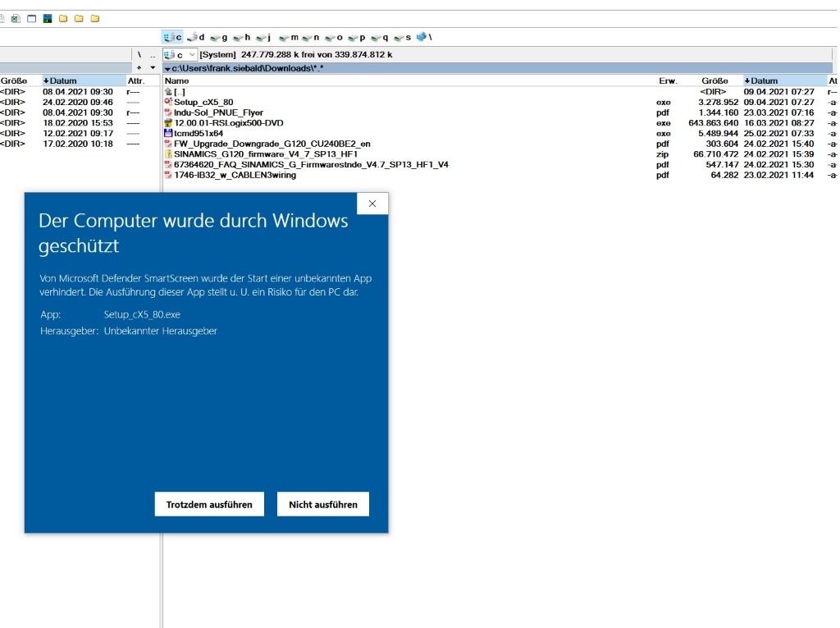Close the SmartScreen warning dialog

372,204
